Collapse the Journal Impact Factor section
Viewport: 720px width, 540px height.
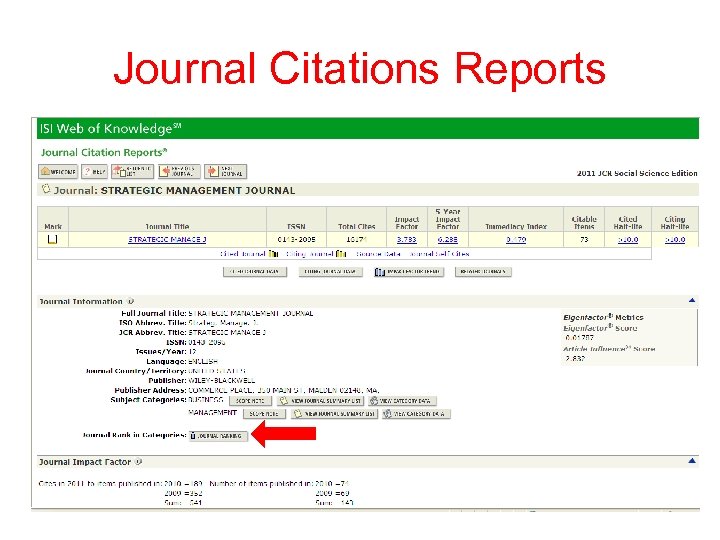692,461
